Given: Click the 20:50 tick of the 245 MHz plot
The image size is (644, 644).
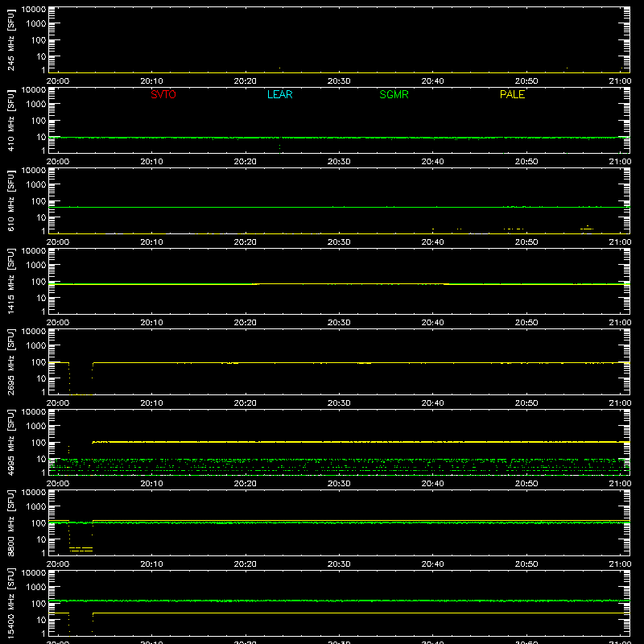Looking at the screenshot, I should pos(526,81).
